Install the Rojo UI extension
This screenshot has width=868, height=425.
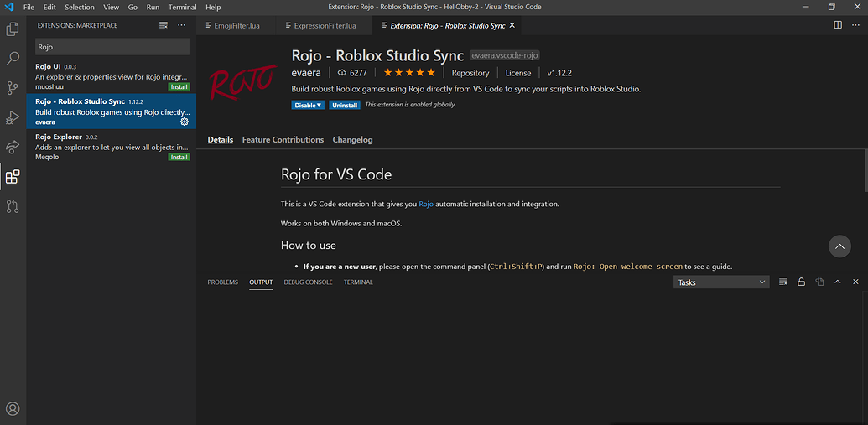179,87
